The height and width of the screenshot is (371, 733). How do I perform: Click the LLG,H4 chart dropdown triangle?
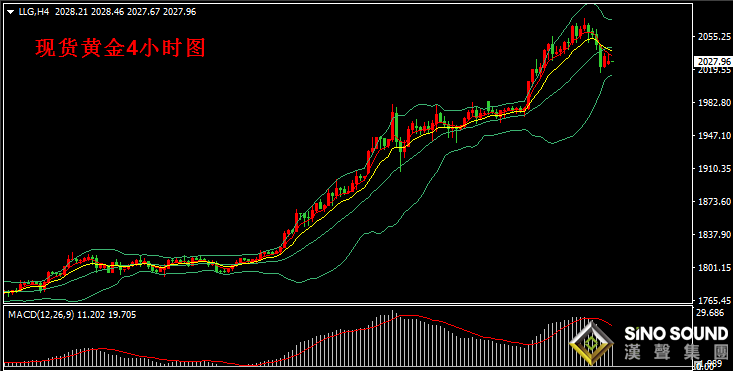pos(11,12)
